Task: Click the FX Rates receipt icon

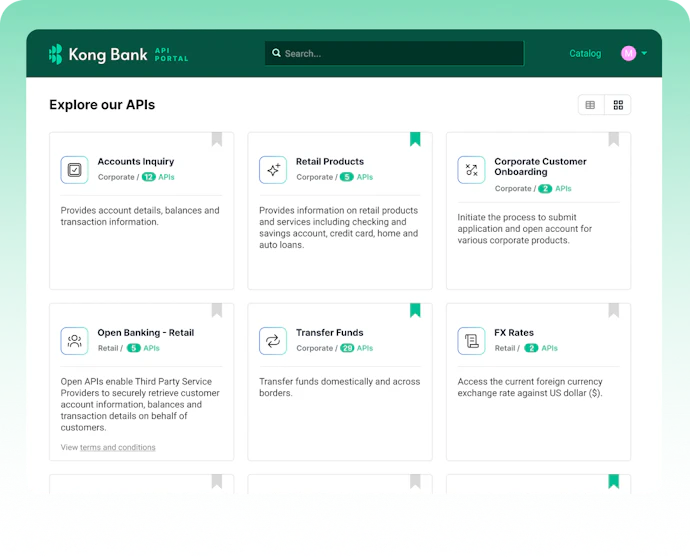Action: 471,341
